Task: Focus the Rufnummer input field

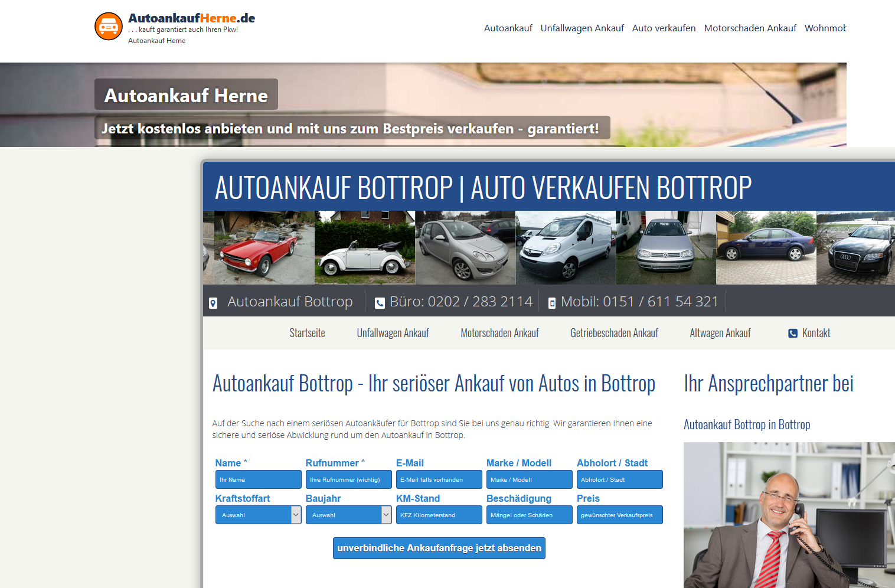Action: 348,479
